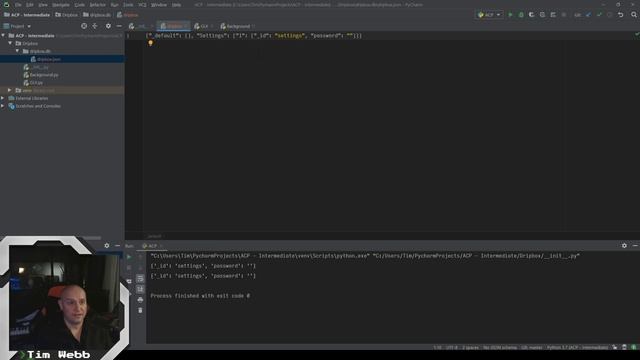640x360 pixels.
Task: Open the Help menu
Action: [176, 5]
